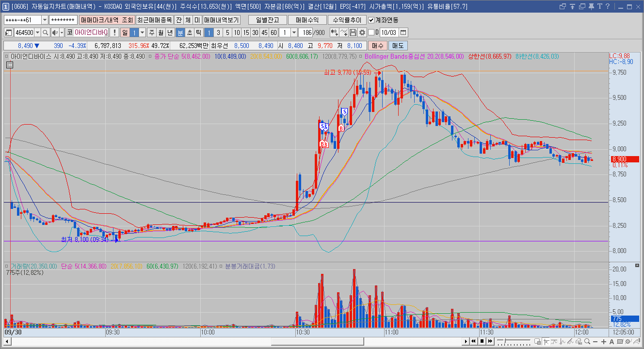Click the grid icon at chart top-left
Screen dimensions: 644x349
click(x=10, y=64)
